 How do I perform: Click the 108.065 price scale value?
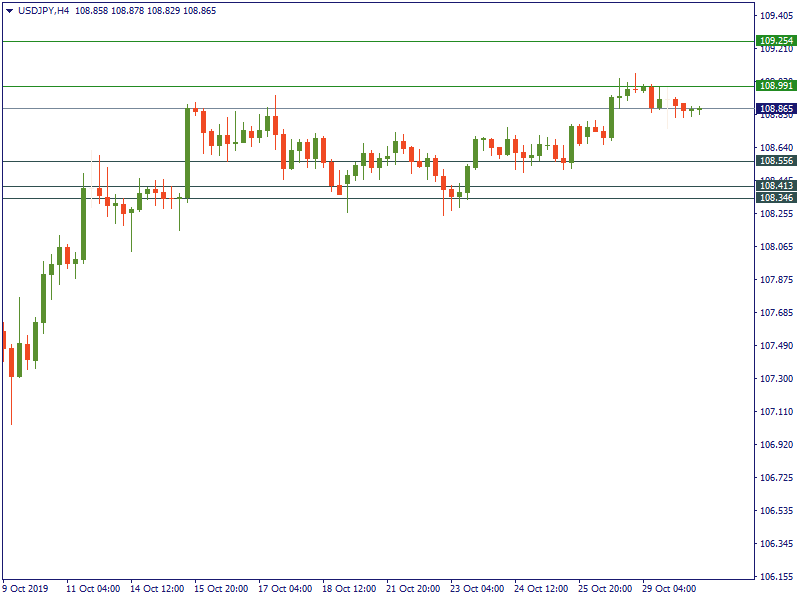point(776,247)
